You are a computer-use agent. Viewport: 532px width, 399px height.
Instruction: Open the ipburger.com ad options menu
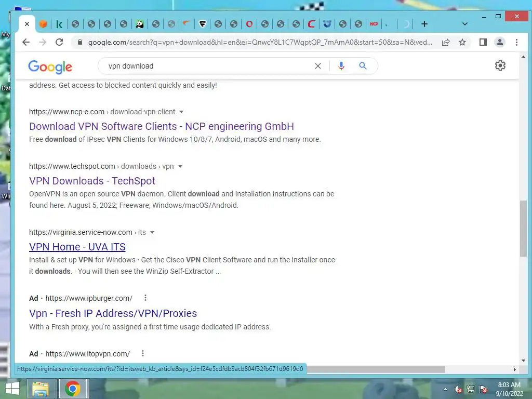point(145,298)
